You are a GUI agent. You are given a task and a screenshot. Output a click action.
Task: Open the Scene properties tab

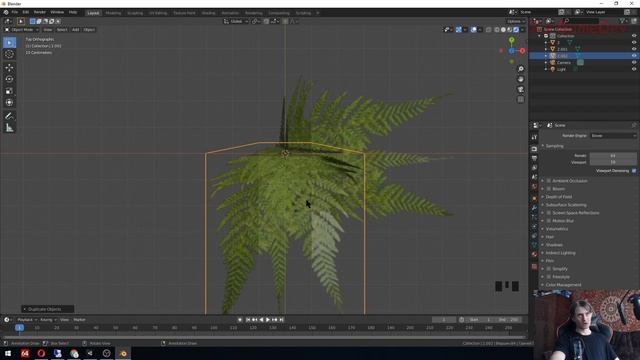(534, 177)
